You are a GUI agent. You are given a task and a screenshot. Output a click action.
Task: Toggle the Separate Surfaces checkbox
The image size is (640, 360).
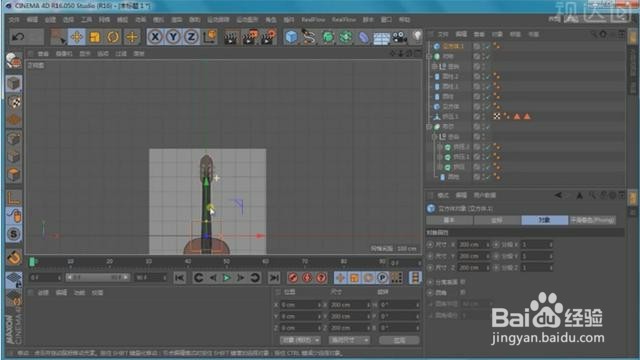[463, 282]
